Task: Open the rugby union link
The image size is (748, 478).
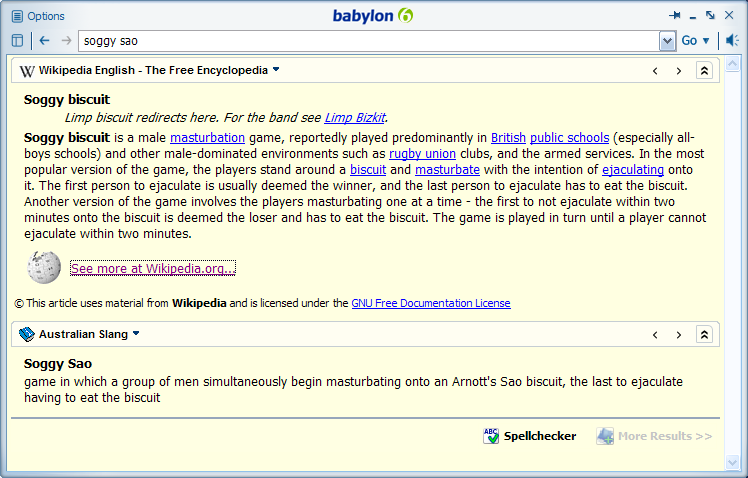Action: click(422, 154)
